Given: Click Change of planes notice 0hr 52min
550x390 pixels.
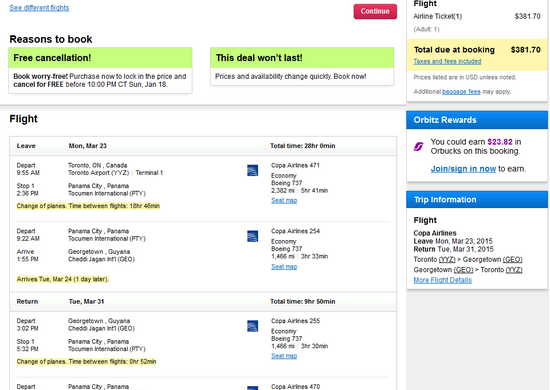Looking at the screenshot, I should point(86,362).
